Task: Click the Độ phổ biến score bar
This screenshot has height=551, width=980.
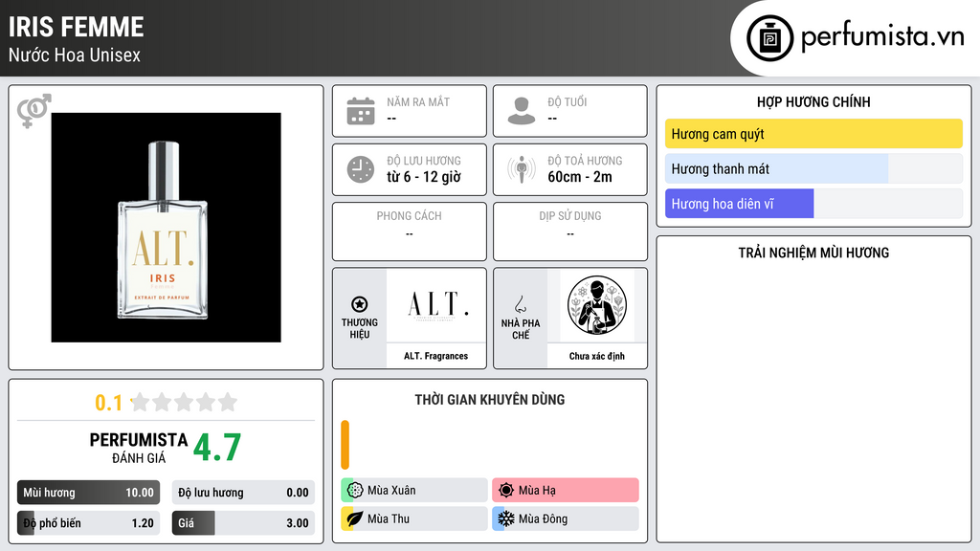Action: [89, 523]
